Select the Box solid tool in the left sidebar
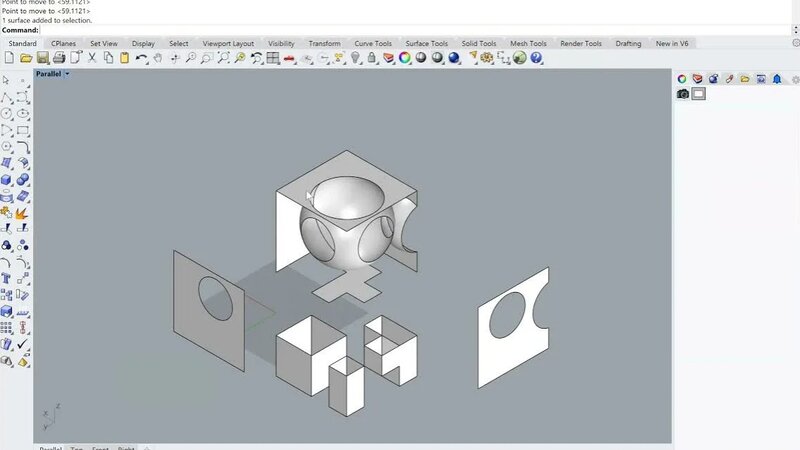Image resolution: width=800 pixels, height=450 pixels. point(7,180)
